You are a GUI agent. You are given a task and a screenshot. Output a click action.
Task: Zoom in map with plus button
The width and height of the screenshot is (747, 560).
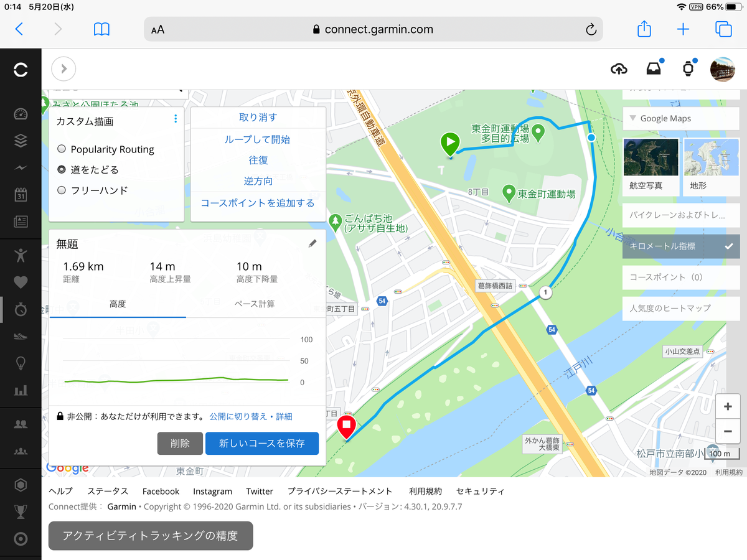pos(728,407)
